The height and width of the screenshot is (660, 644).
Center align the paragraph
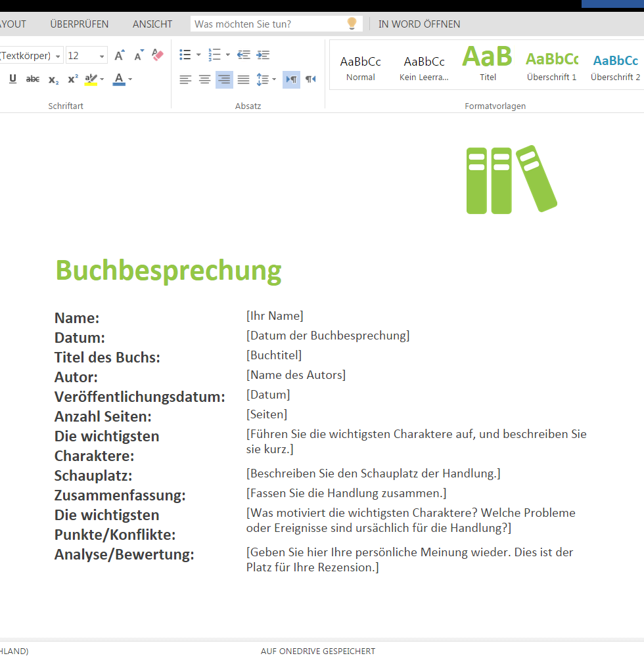(205, 79)
